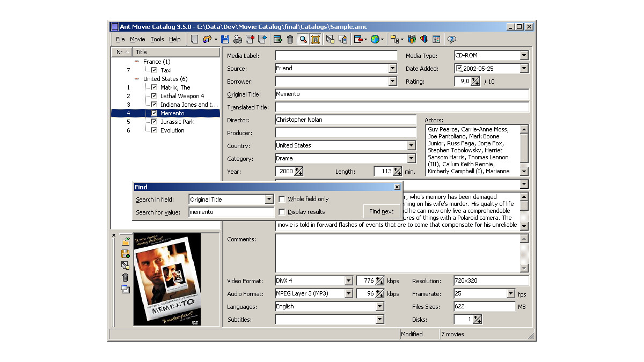Click the globe icon for internet import
Screen dimensions: 644x362
(375, 39)
